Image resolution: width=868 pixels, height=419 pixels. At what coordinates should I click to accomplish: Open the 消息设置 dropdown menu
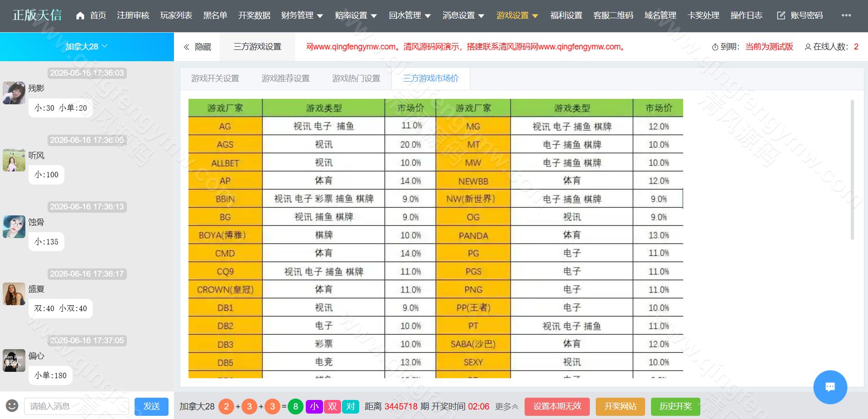click(x=463, y=15)
